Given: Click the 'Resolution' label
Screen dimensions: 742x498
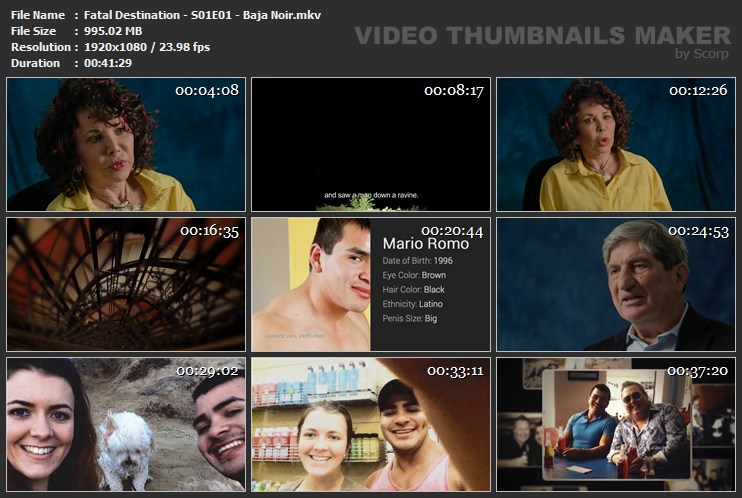Looking at the screenshot, I should (x=41, y=47).
